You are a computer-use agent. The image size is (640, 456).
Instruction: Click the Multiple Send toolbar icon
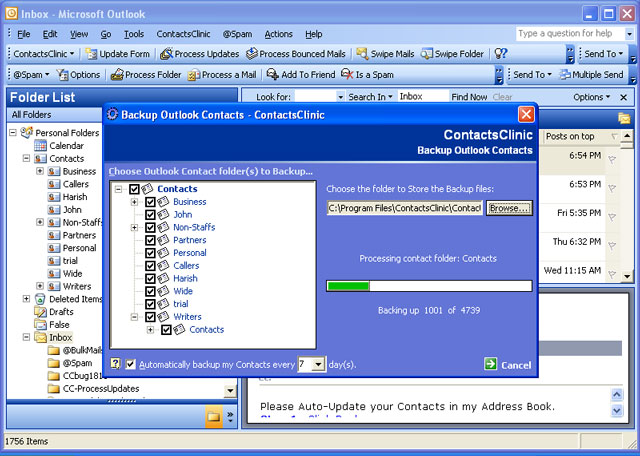pos(565,75)
